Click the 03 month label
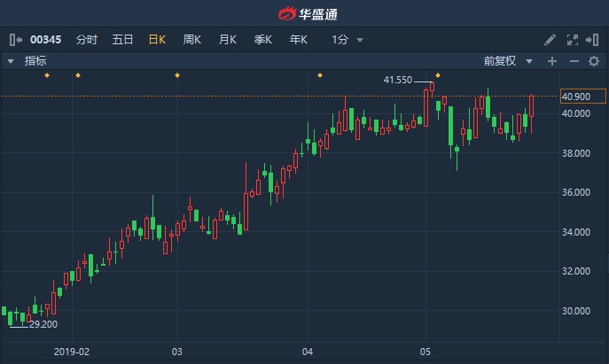The width and height of the screenshot is (609, 364). click(x=177, y=352)
